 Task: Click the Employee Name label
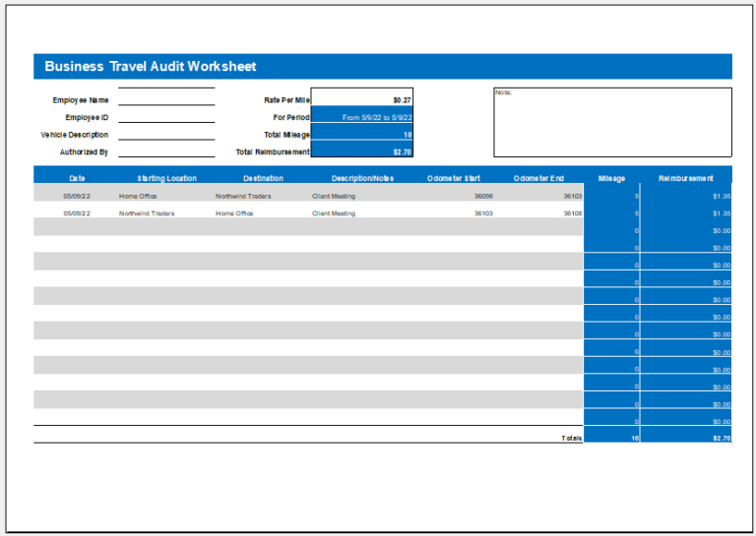[81, 100]
